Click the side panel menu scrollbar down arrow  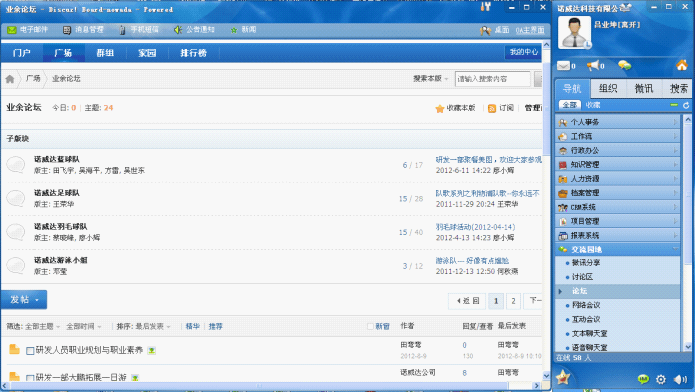(687, 347)
